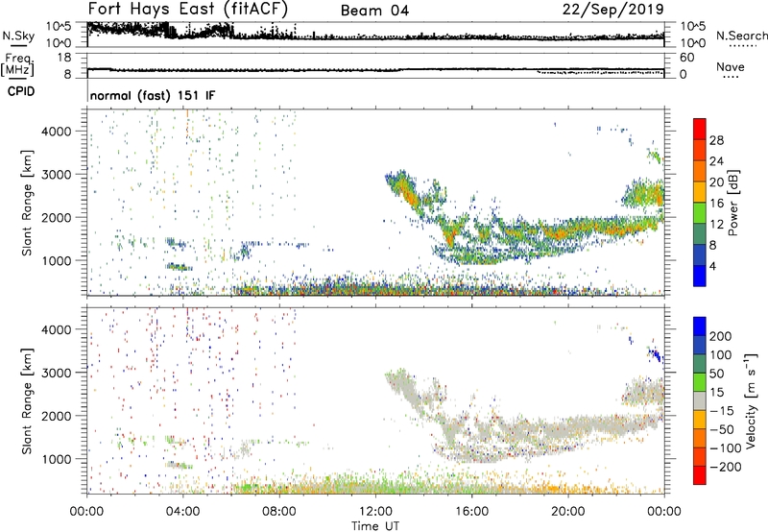768x532 pixels.
Task: Click the power colorbar value '16'
Action: coord(716,204)
